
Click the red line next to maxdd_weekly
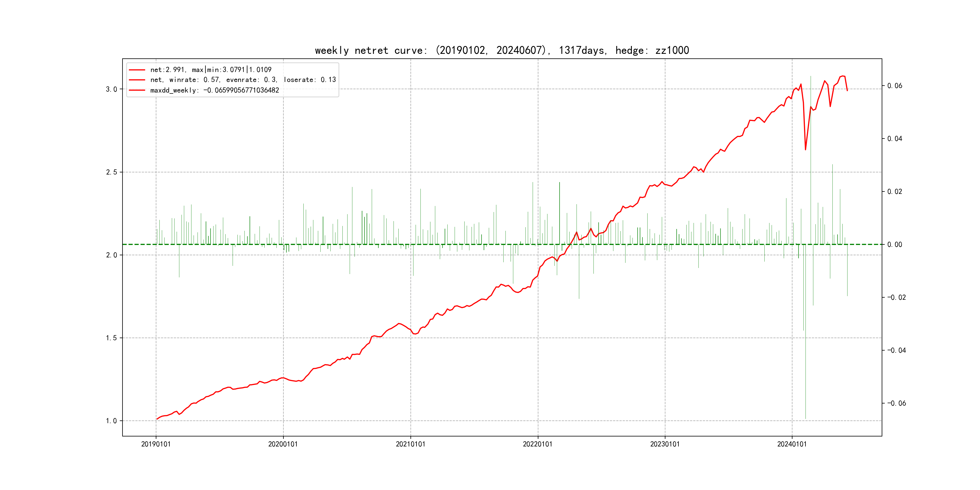[137, 90]
